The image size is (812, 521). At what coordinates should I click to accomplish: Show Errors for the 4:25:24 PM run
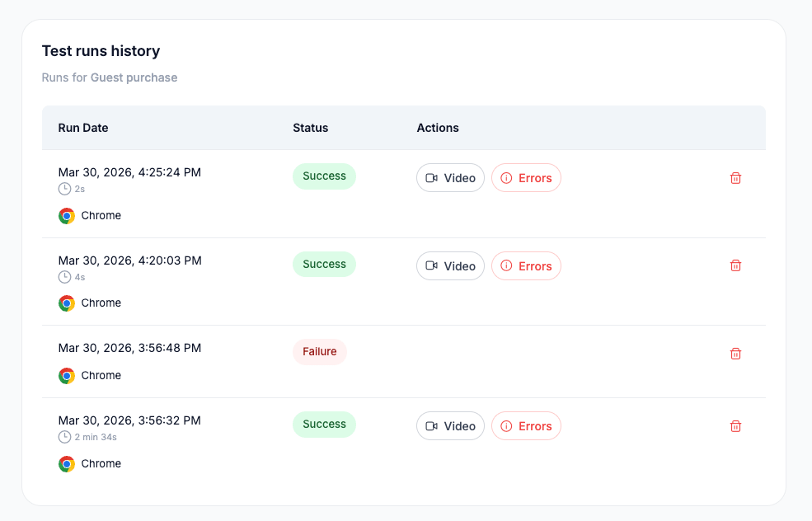coord(526,178)
